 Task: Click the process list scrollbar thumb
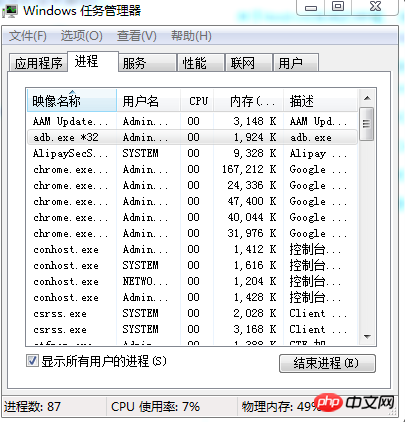[367, 124]
